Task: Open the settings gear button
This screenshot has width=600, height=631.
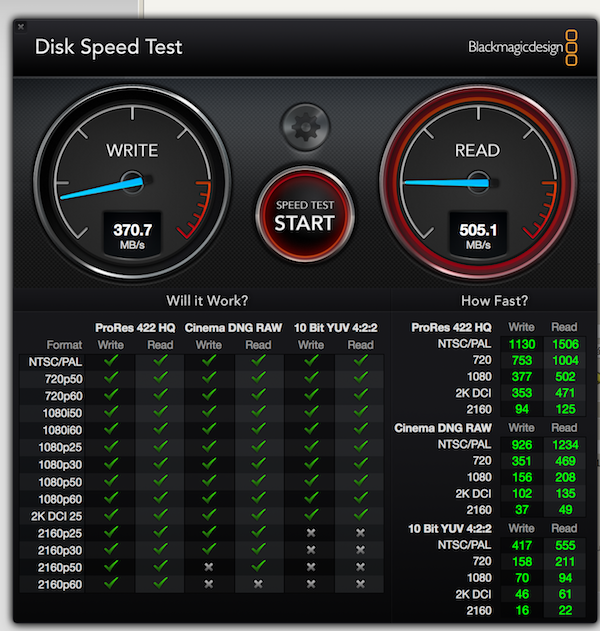Action: coord(305,127)
